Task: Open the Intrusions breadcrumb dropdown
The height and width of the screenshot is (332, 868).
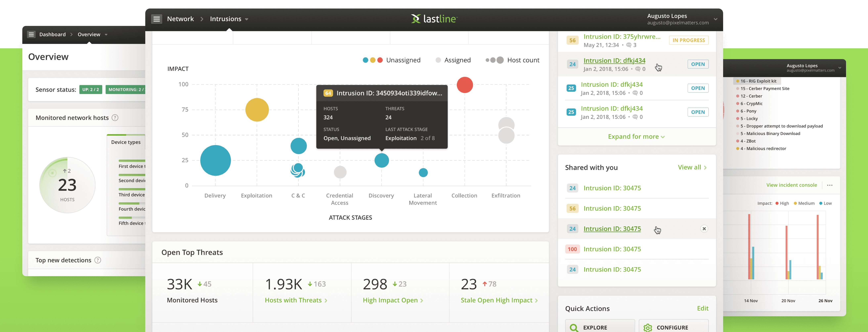Action: coord(247,19)
